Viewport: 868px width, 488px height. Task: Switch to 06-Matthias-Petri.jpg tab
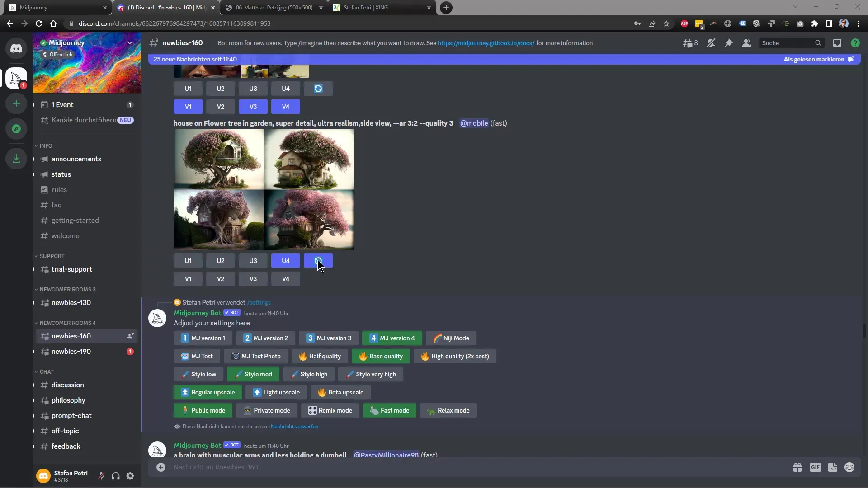tap(274, 8)
